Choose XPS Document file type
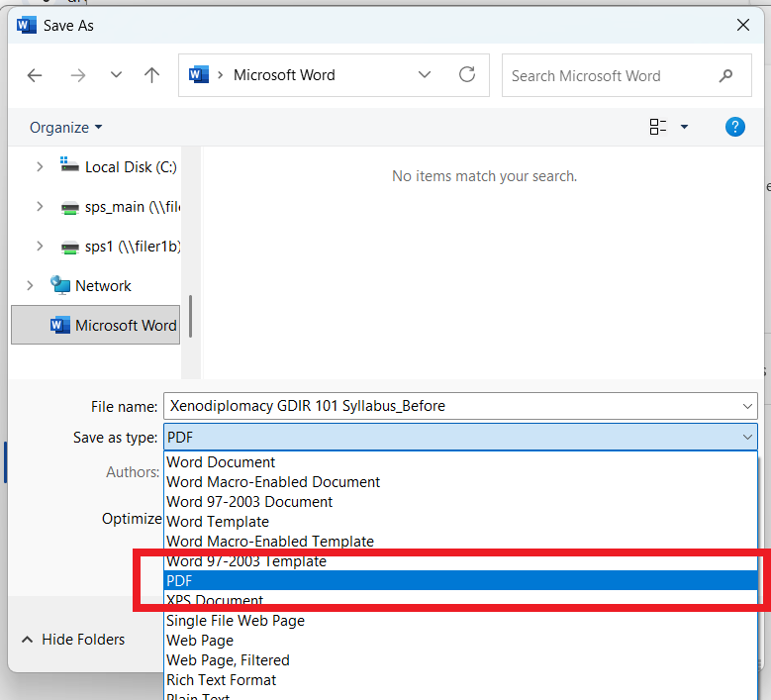 (x=460, y=601)
